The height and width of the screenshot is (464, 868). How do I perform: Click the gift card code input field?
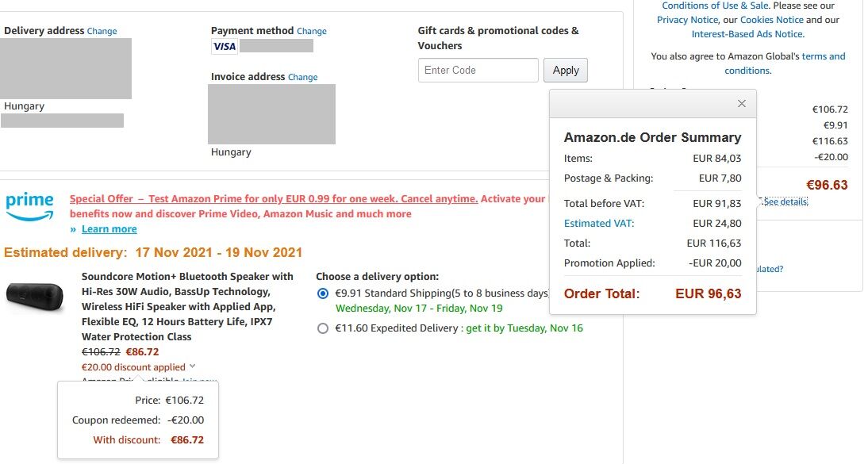(478, 71)
